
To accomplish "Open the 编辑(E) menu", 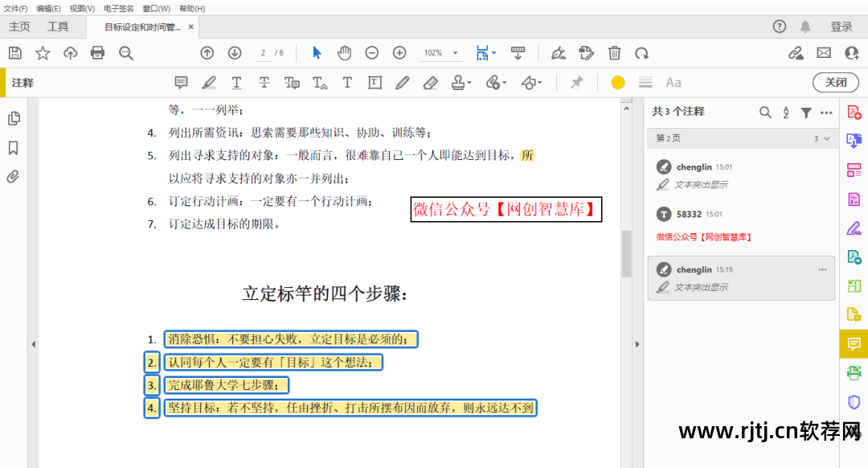I will 49,8.
